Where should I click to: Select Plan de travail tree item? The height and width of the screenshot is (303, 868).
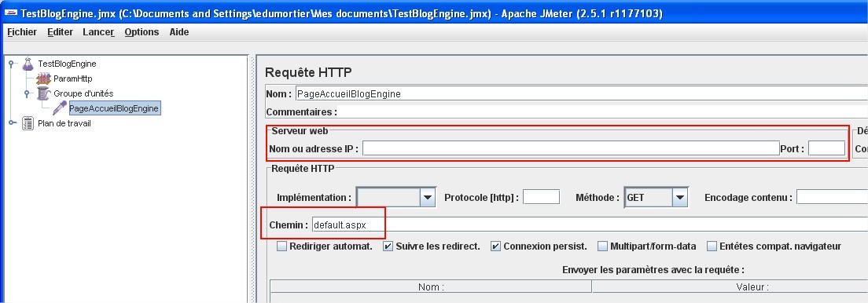pos(64,123)
